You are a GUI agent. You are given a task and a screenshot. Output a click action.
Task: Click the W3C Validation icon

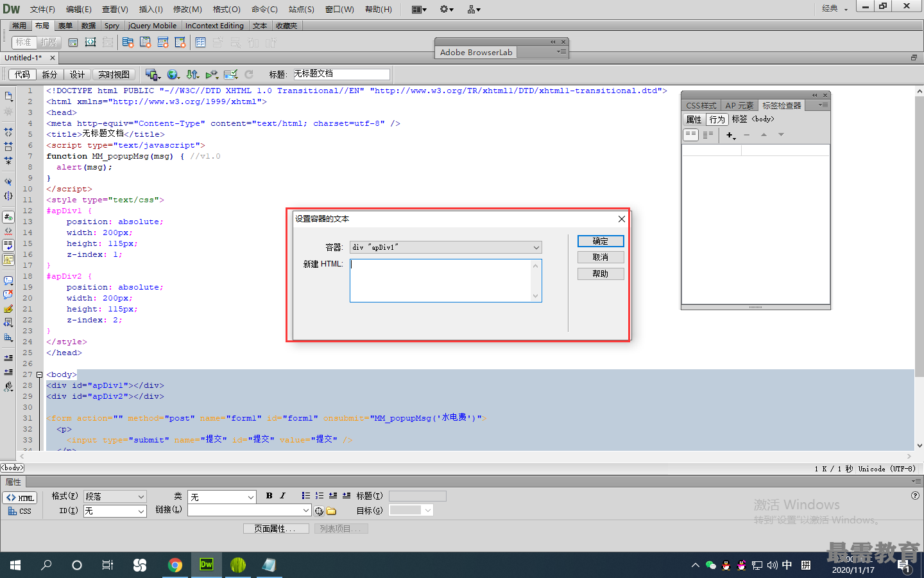212,74
